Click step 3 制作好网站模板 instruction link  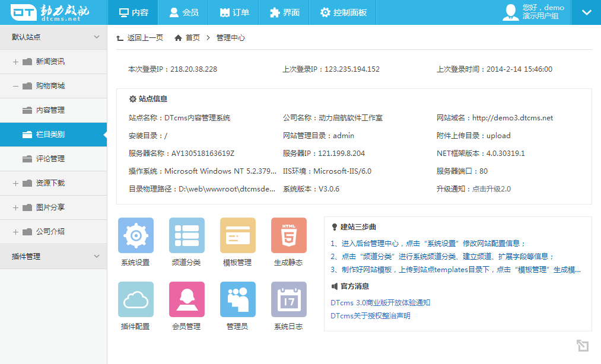tap(456, 270)
